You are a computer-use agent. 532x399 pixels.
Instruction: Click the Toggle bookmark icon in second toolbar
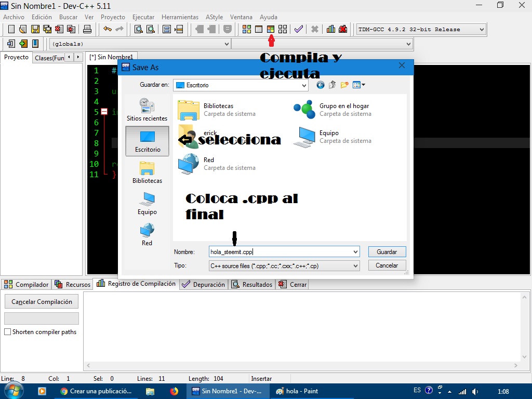pos(35,44)
